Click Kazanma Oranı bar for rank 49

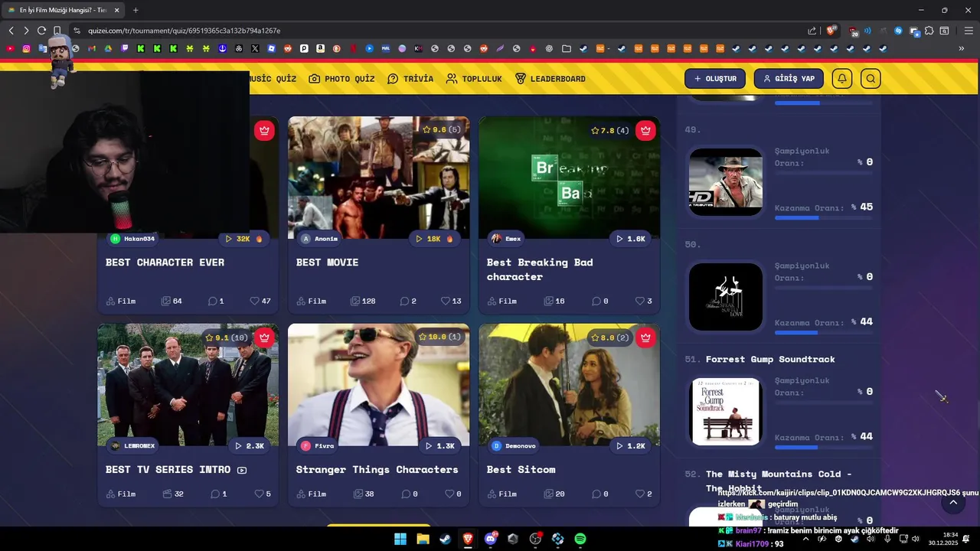(824, 218)
